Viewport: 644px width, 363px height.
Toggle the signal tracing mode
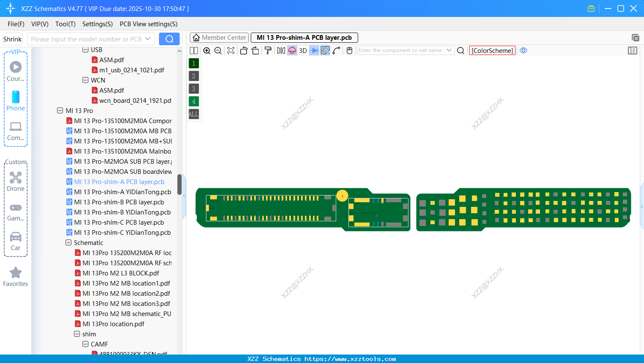(314, 50)
